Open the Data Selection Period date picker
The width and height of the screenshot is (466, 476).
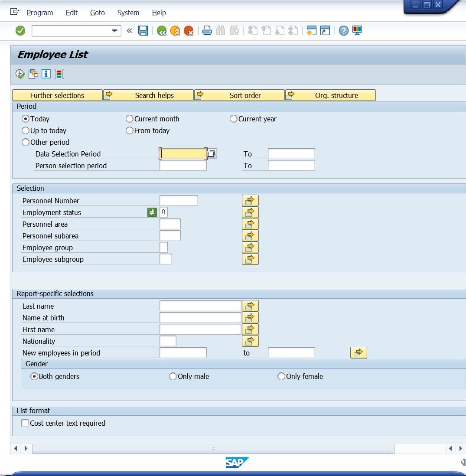tap(212, 153)
